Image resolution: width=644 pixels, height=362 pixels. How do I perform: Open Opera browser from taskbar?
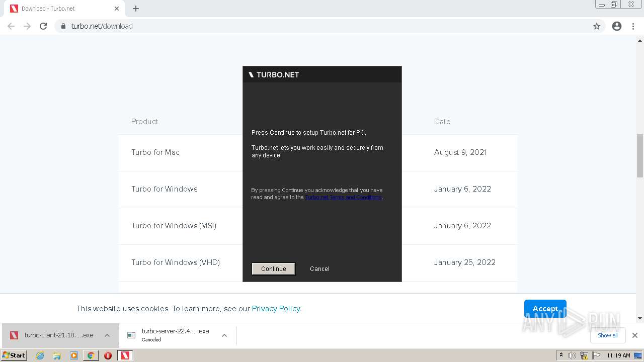click(108, 355)
